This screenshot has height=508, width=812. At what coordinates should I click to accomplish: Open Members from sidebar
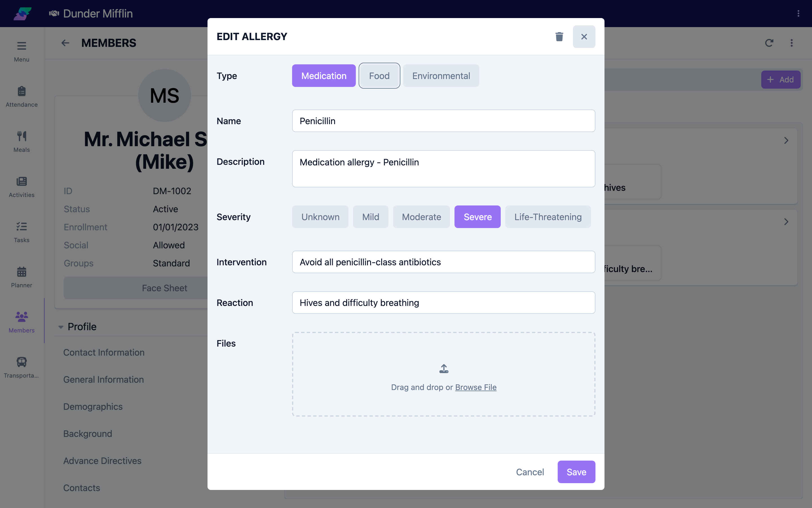(x=21, y=323)
